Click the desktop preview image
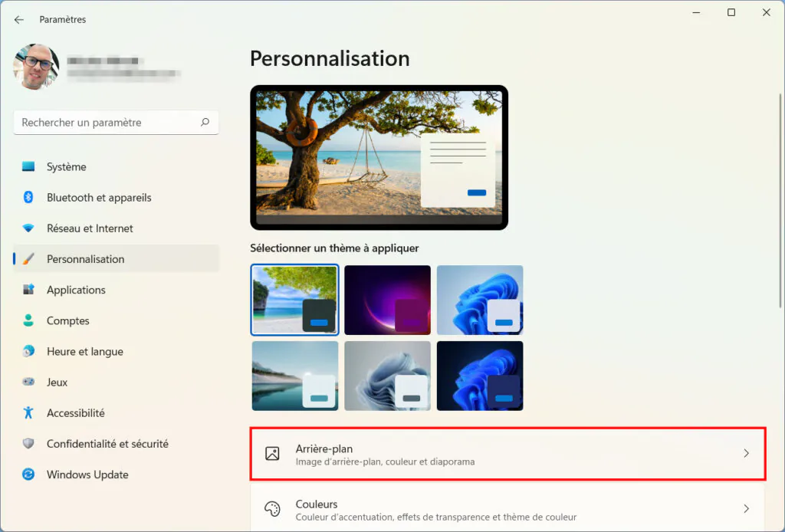This screenshot has height=532, width=785. pyautogui.click(x=379, y=158)
